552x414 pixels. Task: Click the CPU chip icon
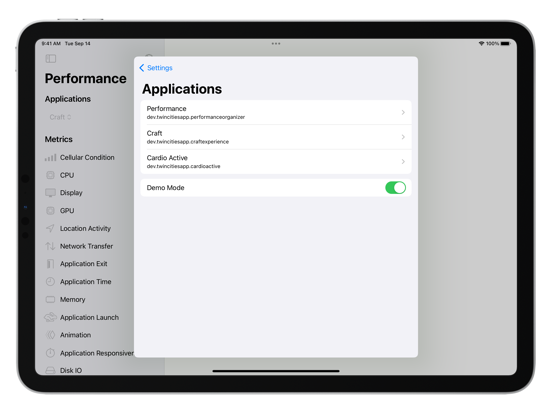point(50,175)
